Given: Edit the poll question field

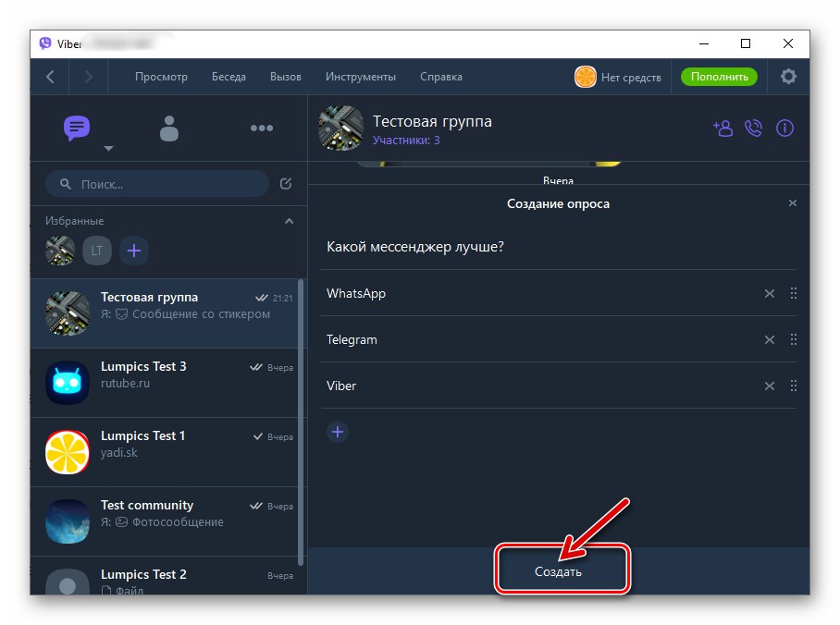Looking at the screenshot, I should coord(558,247).
